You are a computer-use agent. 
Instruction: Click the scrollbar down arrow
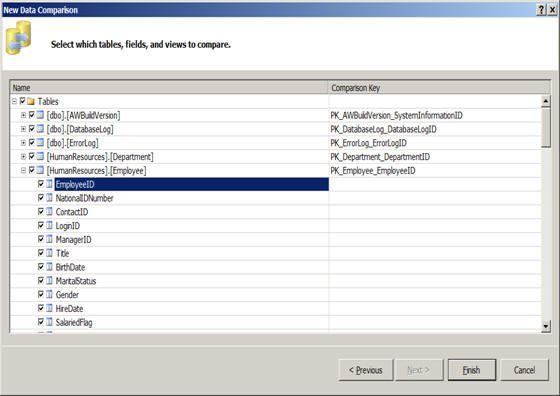[545, 326]
